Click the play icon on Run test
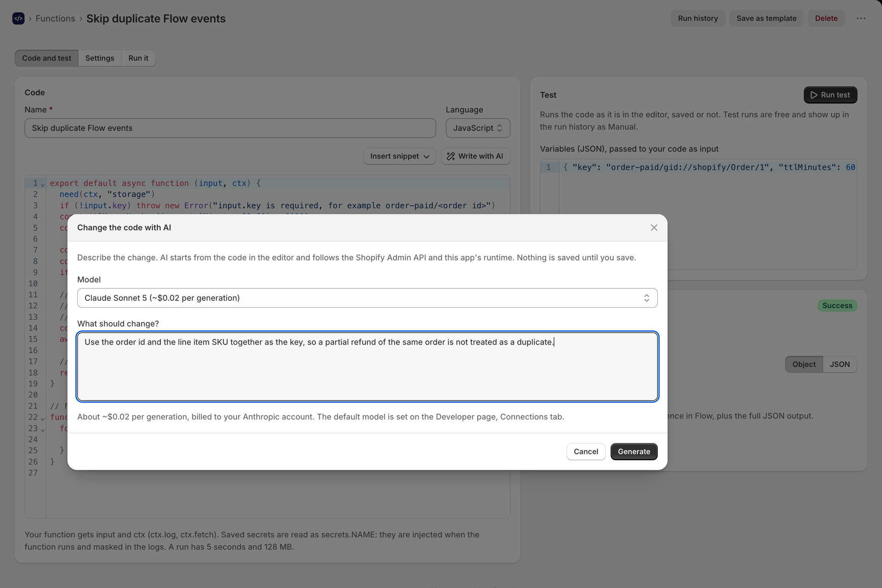 (x=814, y=95)
